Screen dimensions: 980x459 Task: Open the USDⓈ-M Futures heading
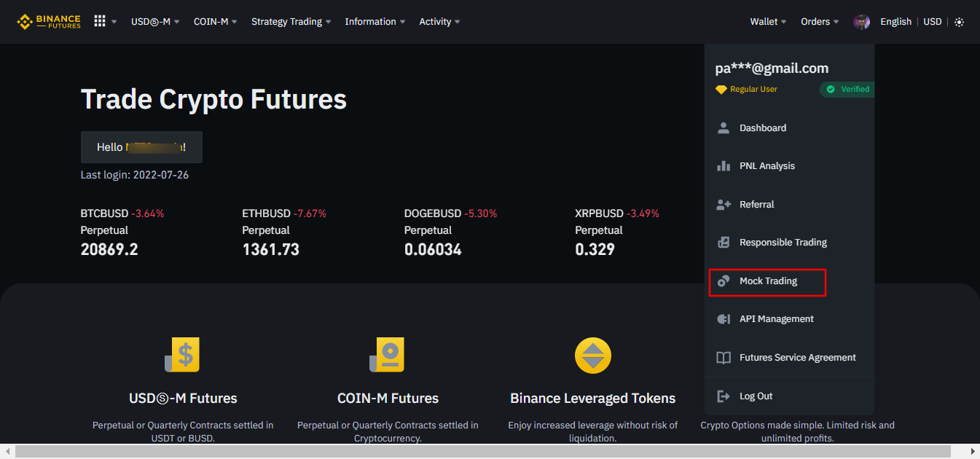click(x=183, y=399)
